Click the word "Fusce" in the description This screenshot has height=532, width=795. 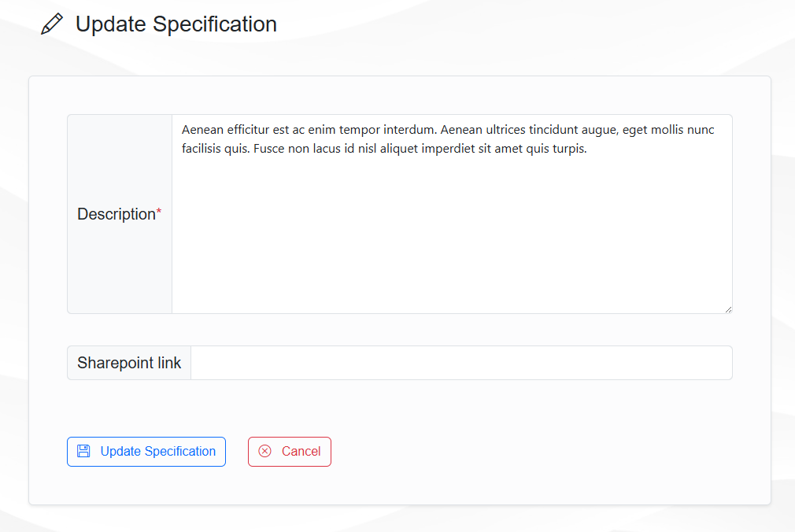tap(270, 148)
